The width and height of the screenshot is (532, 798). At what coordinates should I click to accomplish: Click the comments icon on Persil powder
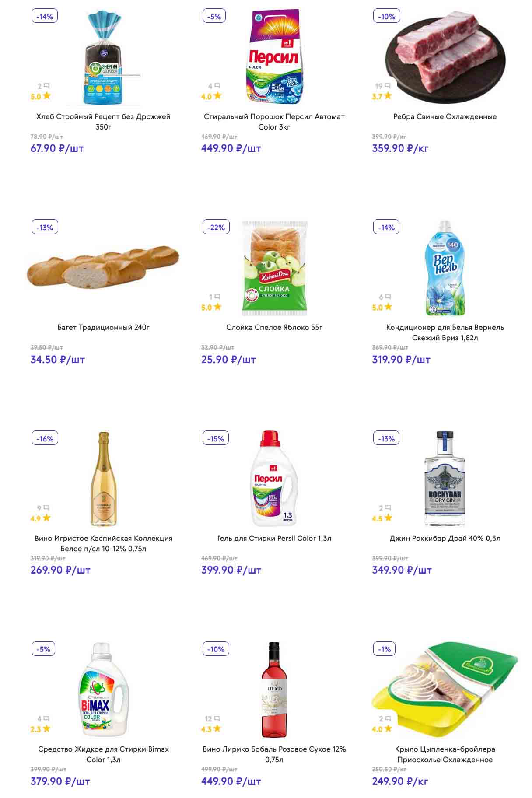(x=217, y=86)
